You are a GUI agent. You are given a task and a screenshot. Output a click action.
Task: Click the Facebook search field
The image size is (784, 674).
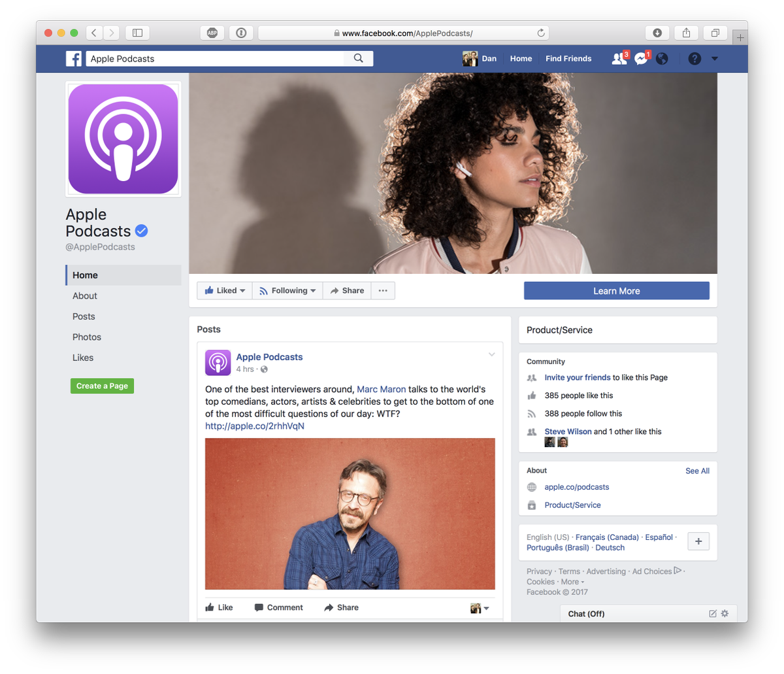click(x=215, y=58)
